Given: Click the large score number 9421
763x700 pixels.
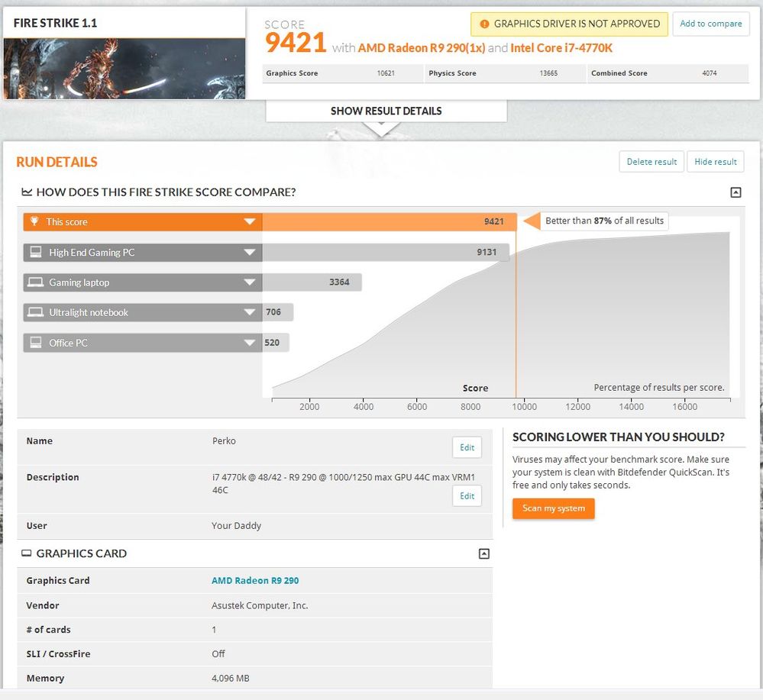Looking at the screenshot, I should [x=296, y=42].
